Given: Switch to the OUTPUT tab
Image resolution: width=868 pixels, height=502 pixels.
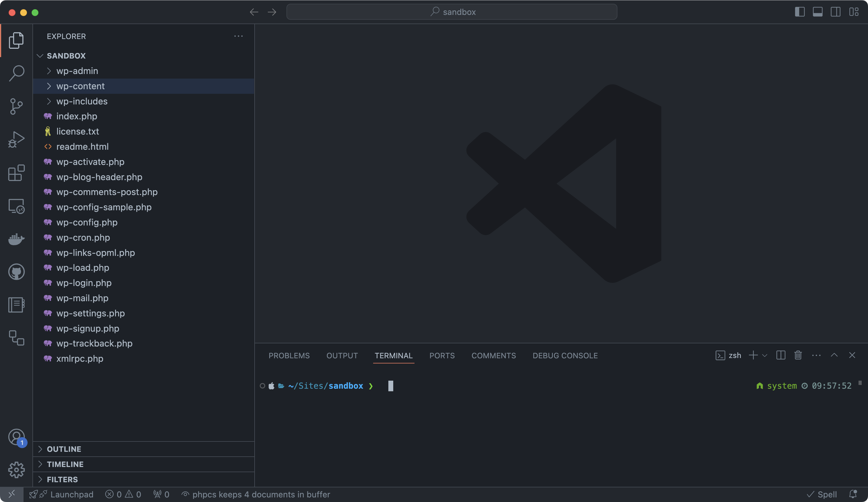Looking at the screenshot, I should 342,356.
